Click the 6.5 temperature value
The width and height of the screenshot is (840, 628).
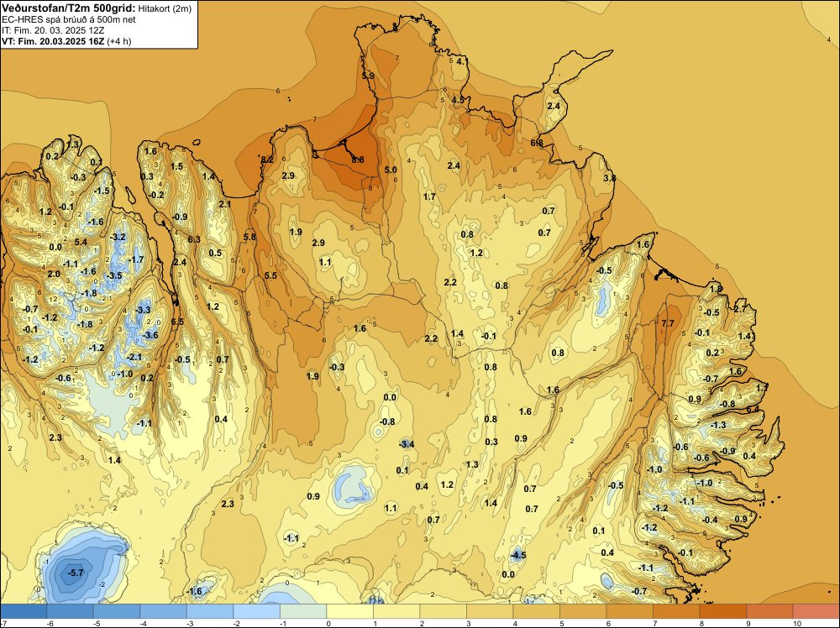point(177,322)
